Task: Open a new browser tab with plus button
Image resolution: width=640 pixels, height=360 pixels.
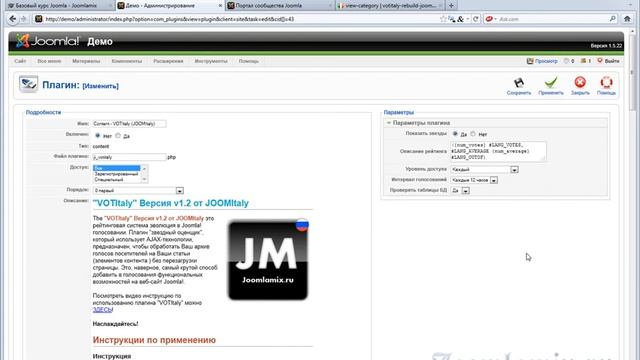Action: click(x=451, y=6)
